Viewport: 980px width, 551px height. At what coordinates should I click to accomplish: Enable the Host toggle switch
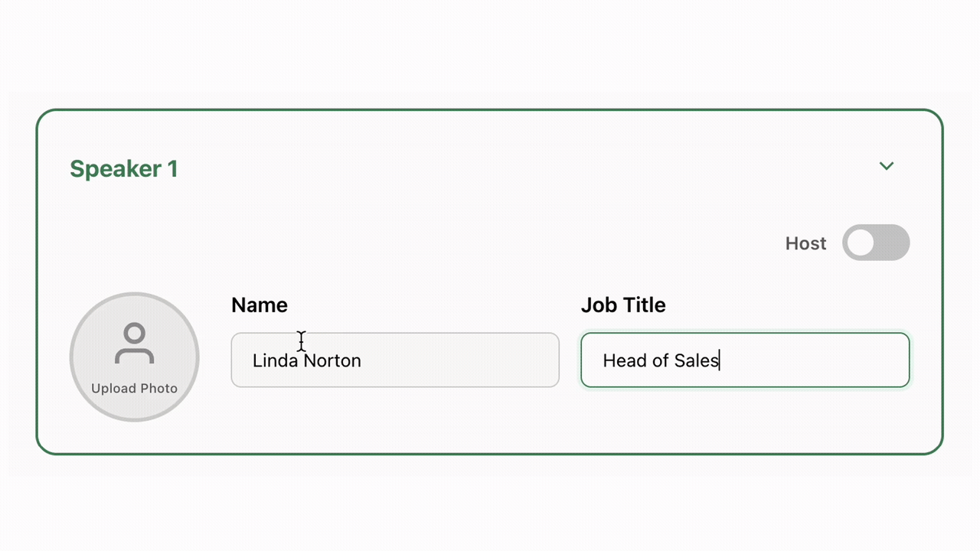(x=876, y=243)
